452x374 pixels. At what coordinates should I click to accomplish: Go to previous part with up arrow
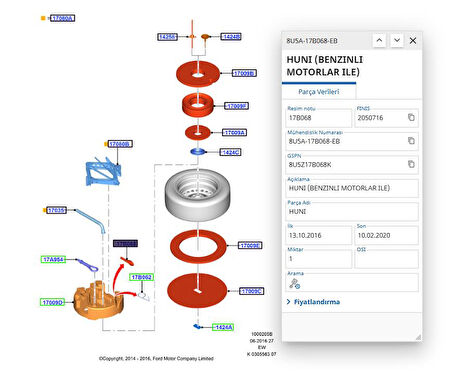(379, 40)
